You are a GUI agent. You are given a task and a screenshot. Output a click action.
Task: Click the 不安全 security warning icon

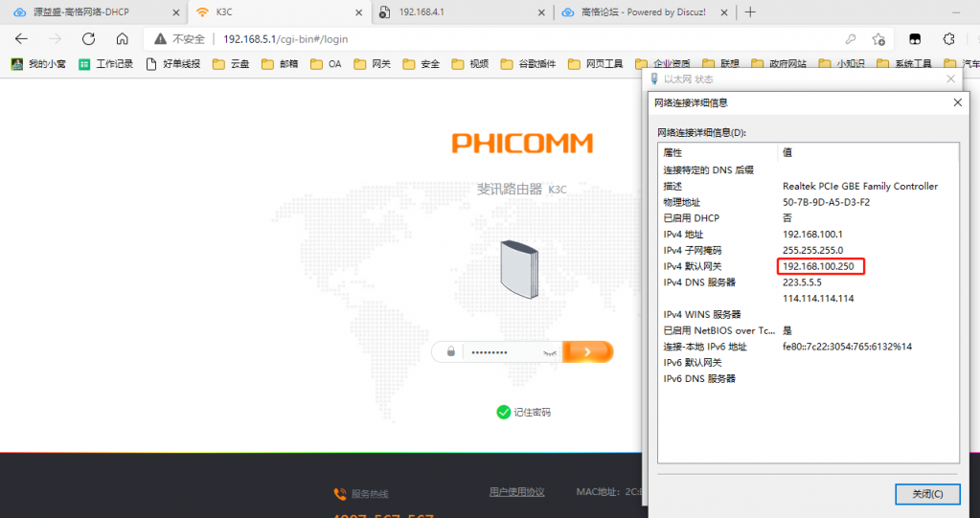161,38
